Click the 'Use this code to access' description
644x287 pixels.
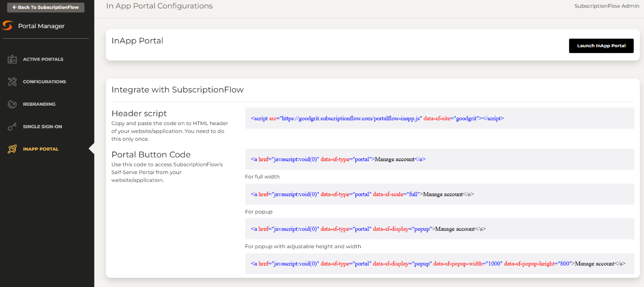coord(167,172)
